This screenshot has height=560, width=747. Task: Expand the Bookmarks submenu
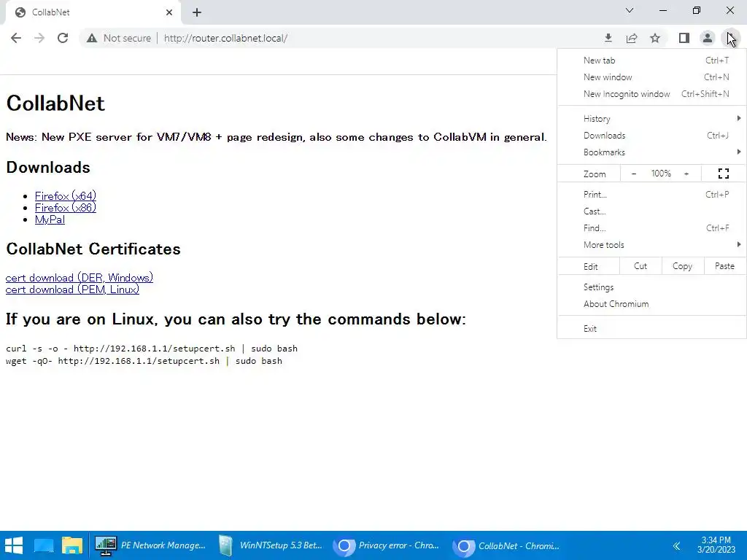point(651,152)
